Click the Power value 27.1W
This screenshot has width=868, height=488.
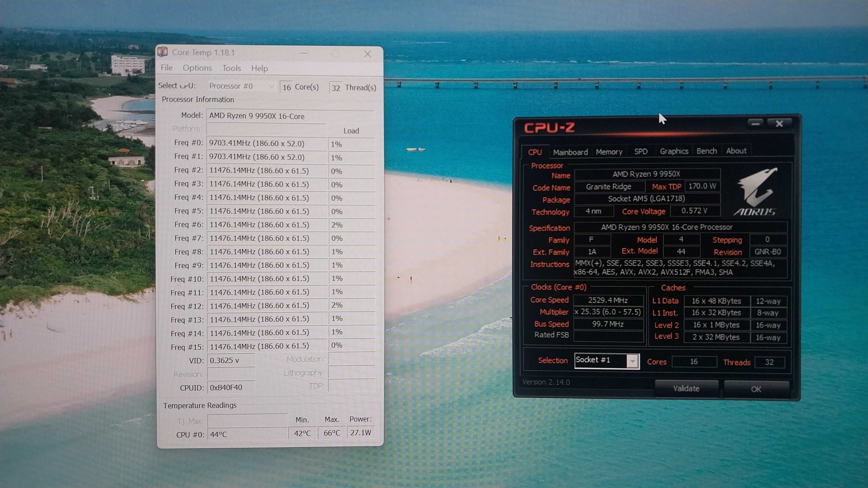click(361, 433)
